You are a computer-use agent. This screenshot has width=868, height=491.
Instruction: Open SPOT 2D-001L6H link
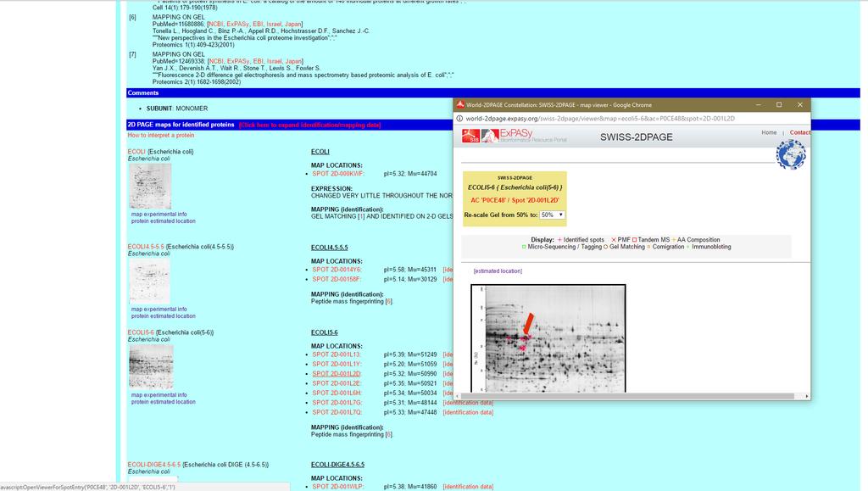(x=337, y=393)
